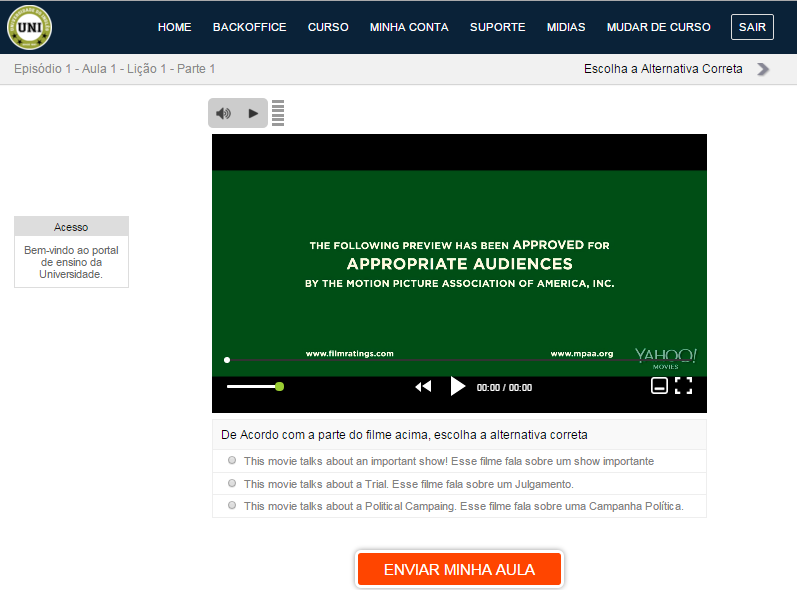The image size is (797, 590).
Task: Click the question text 'De Acordo com a parte'
Action: 404,435
